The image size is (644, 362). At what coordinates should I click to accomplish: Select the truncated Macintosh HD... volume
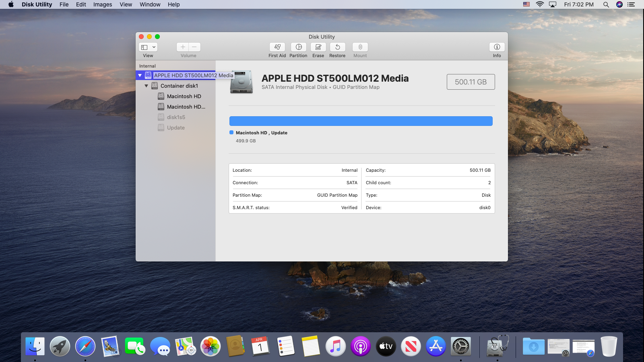[175, 107]
